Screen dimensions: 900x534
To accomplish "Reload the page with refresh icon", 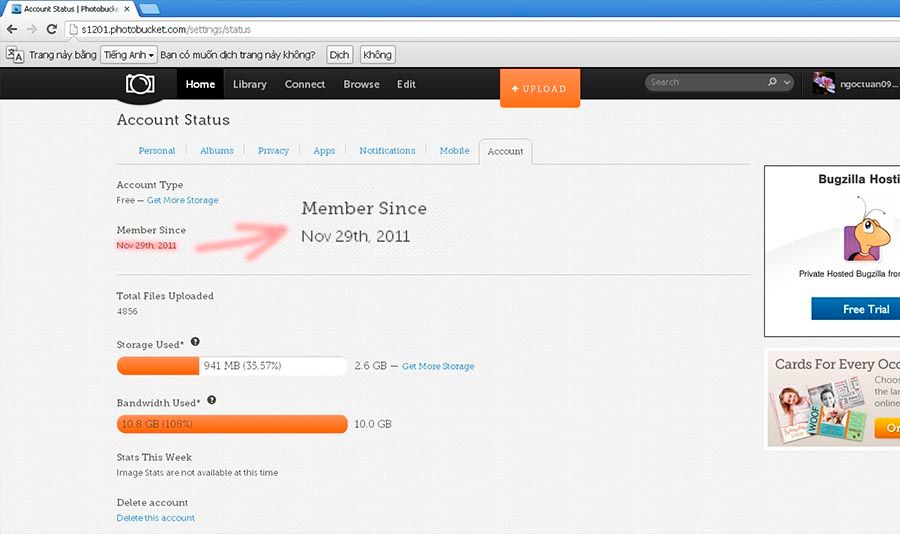I will (52, 29).
